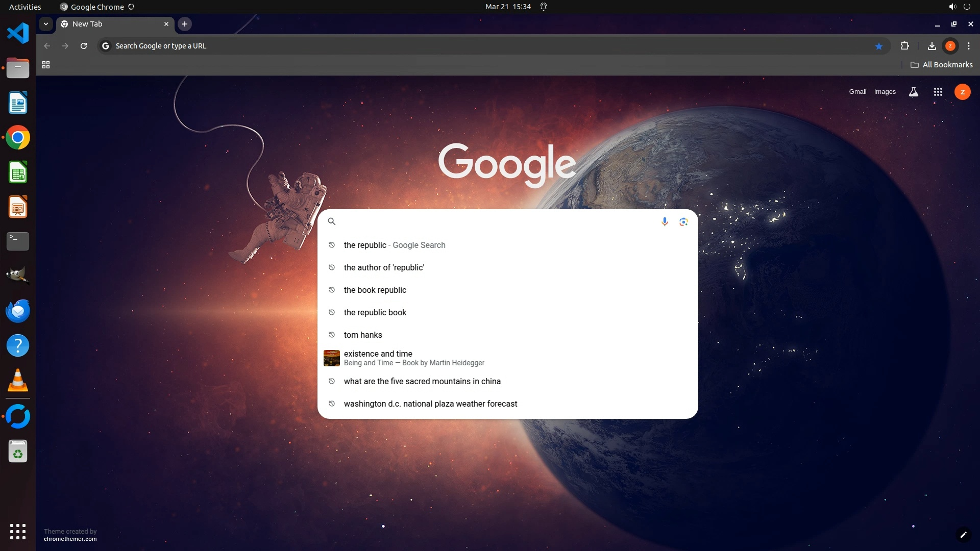Image resolution: width=980 pixels, height=551 pixels.
Task: Open the bookmarks bar apps shortcut
Action: (x=46, y=65)
